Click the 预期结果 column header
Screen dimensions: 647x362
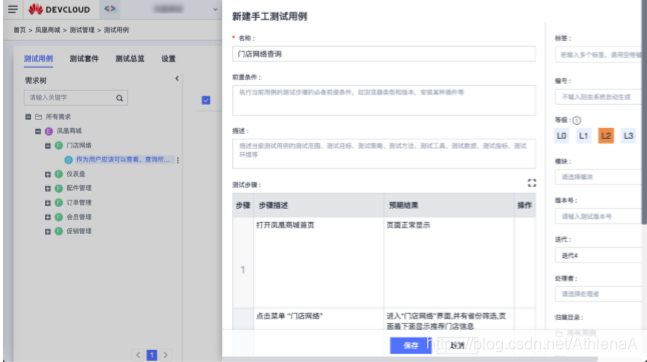click(x=404, y=205)
